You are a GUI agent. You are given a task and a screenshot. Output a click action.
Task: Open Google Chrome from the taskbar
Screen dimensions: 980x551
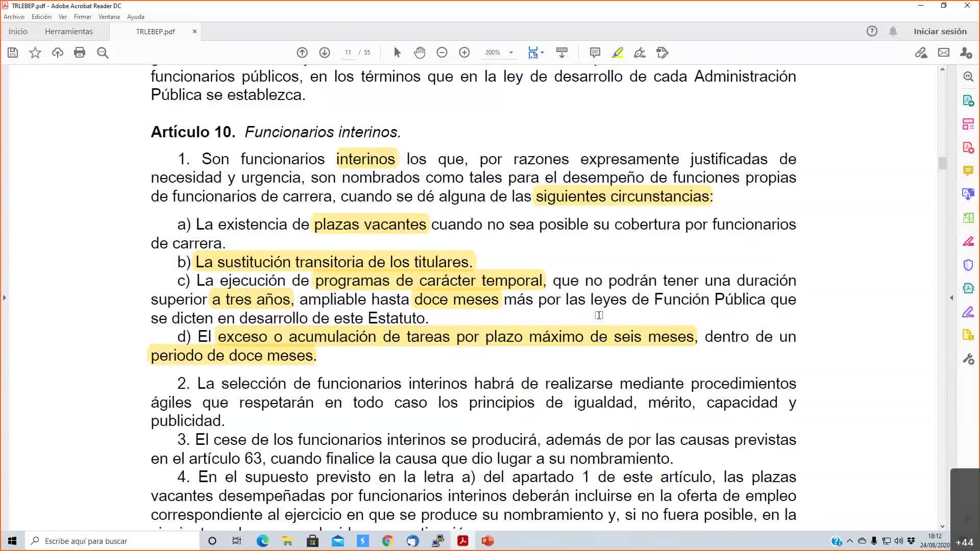(387, 541)
